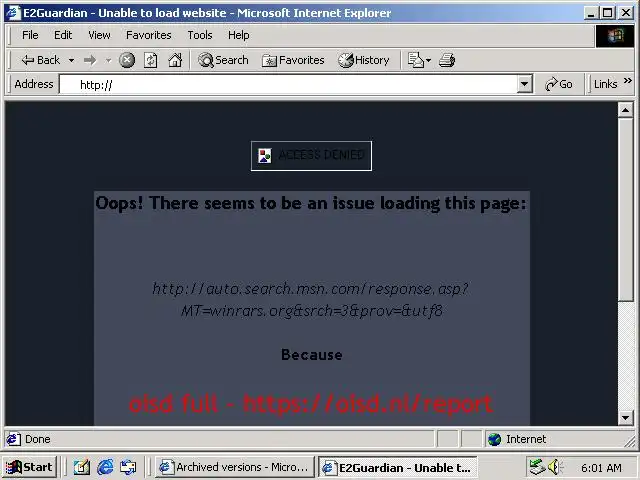Click the scrollbar up arrow

tap(625, 110)
